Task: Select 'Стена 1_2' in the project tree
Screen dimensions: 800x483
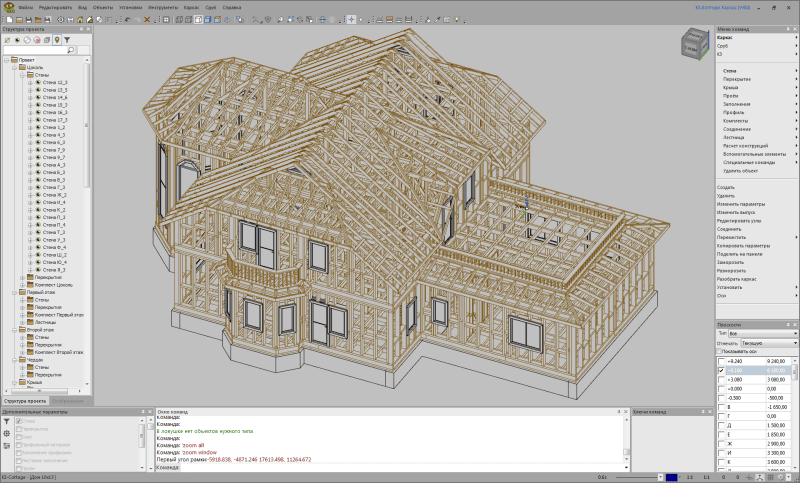Action: pyautogui.click(x=54, y=128)
